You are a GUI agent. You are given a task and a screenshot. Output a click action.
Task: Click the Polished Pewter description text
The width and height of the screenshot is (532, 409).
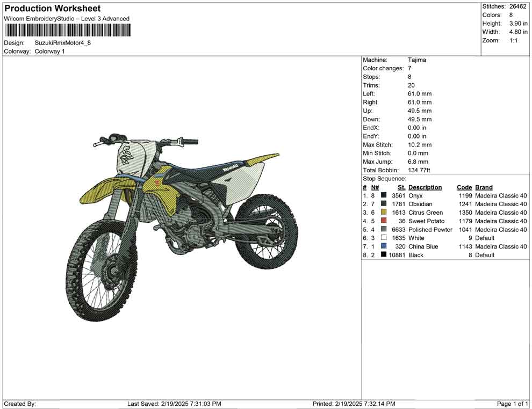(430, 229)
